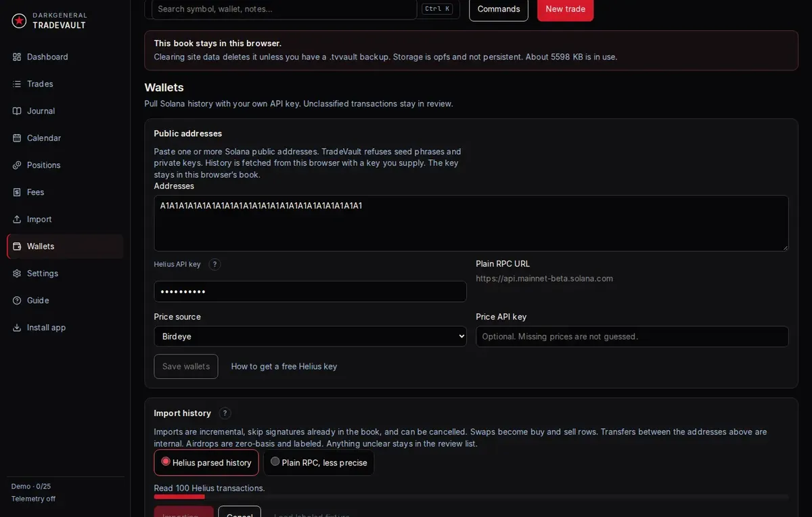Open the Fees menu item
The image size is (812, 517).
65,192
